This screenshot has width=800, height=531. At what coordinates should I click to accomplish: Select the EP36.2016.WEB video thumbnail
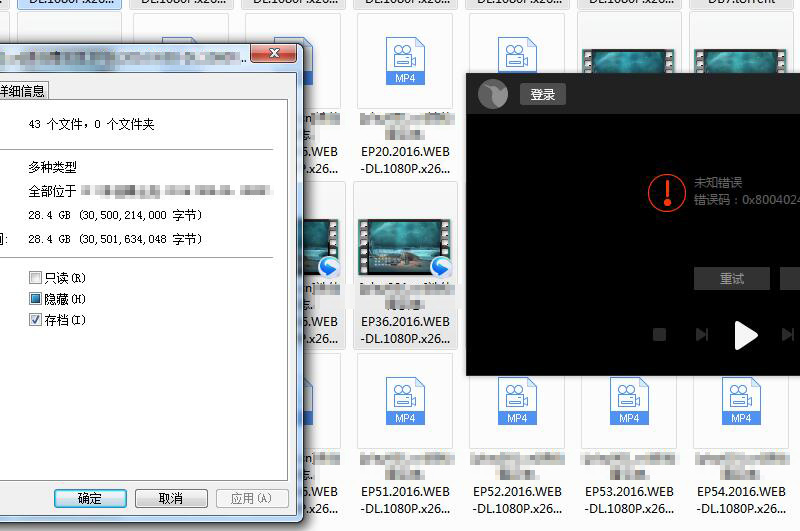[404, 247]
